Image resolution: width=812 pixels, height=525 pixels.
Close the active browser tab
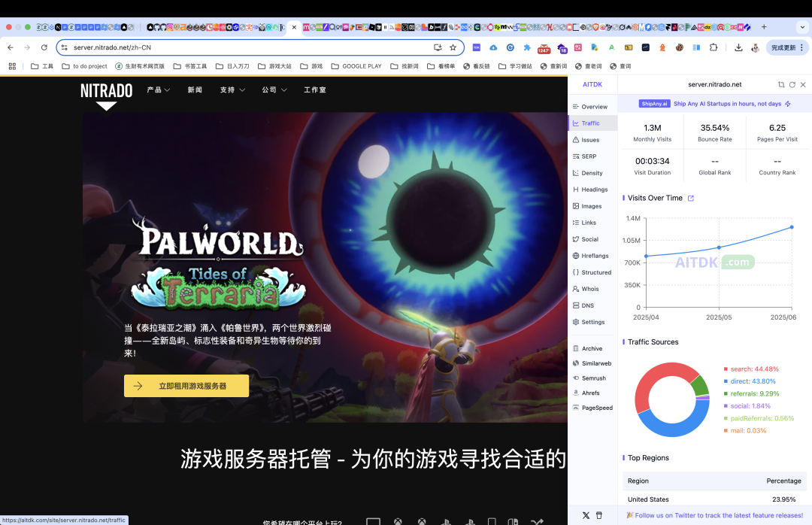(x=294, y=27)
